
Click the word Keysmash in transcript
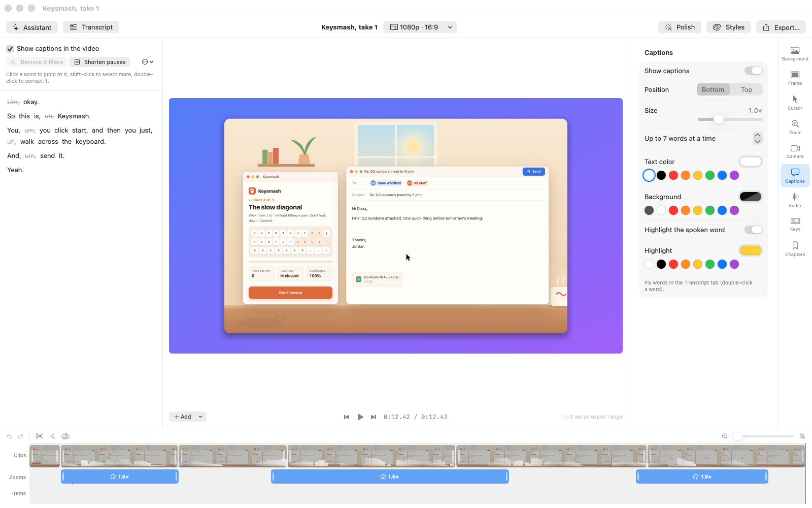point(74,116)
